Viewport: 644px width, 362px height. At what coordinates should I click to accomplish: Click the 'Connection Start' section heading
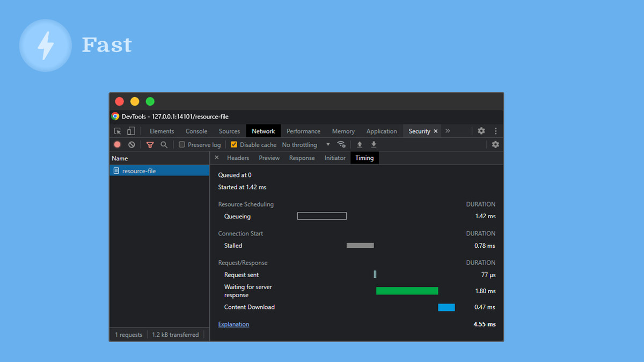tap(240, 233)
